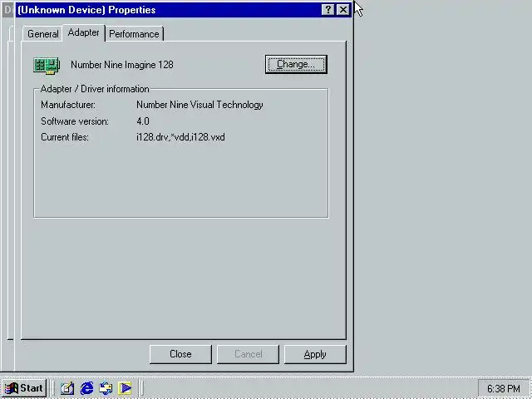Viewport: 532px width, 399px height.
Task: Click the Manufacturer: label
Action: point(68,105)
